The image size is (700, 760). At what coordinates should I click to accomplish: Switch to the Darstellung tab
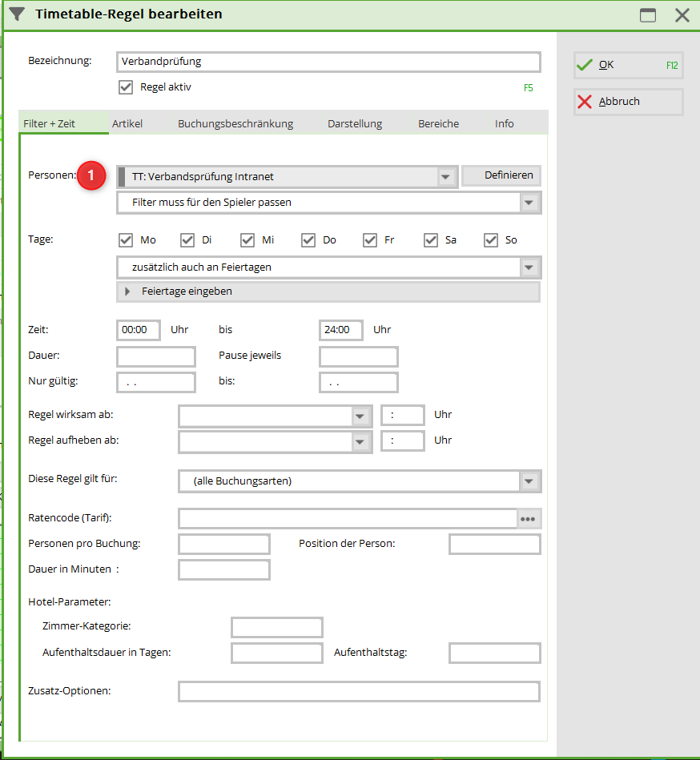355,123
